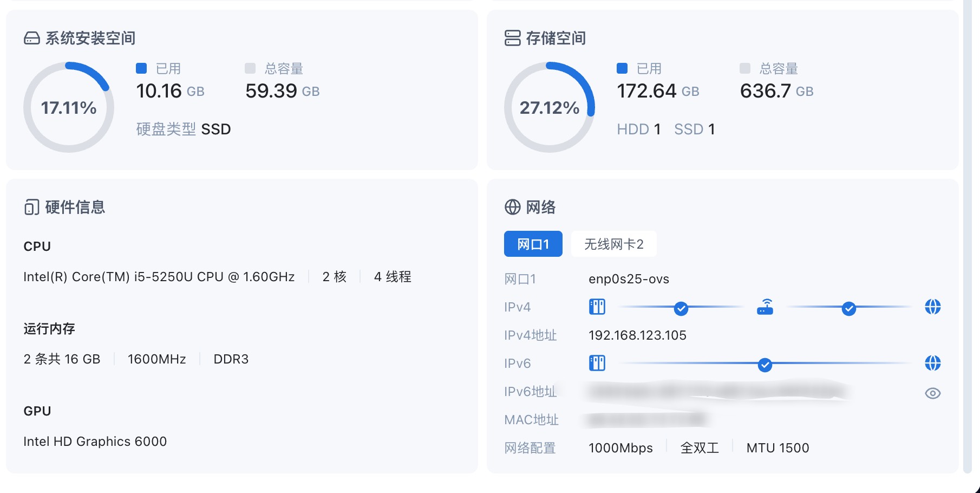Image resolution: width=980 pixels, height=493 pixels.
Task: Click the IPv6 internet globe icon
Action: click(932, 363)
